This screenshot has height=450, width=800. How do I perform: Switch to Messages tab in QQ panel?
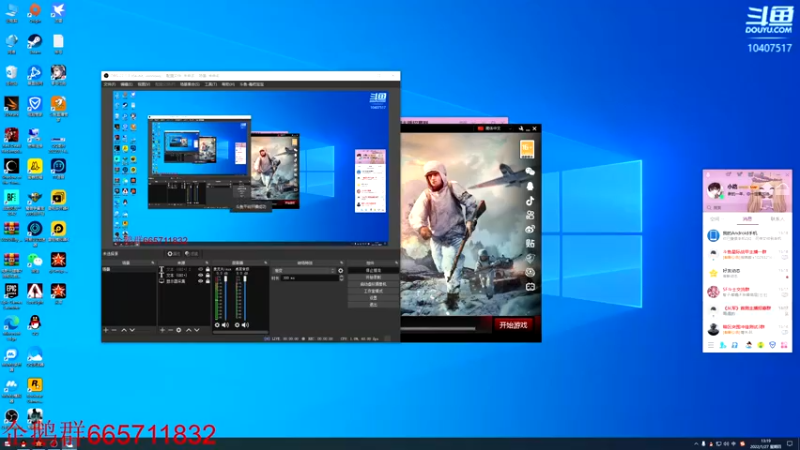coord(748,219)
